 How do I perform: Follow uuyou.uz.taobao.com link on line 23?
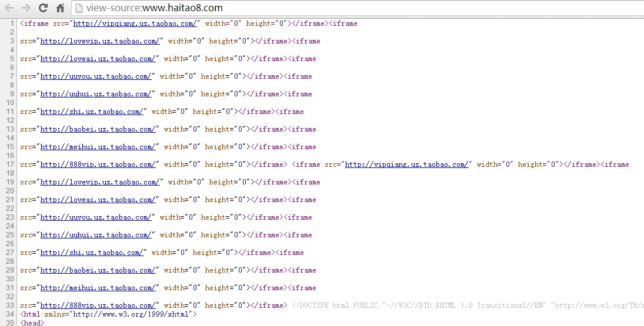click(x=96, y=218)
